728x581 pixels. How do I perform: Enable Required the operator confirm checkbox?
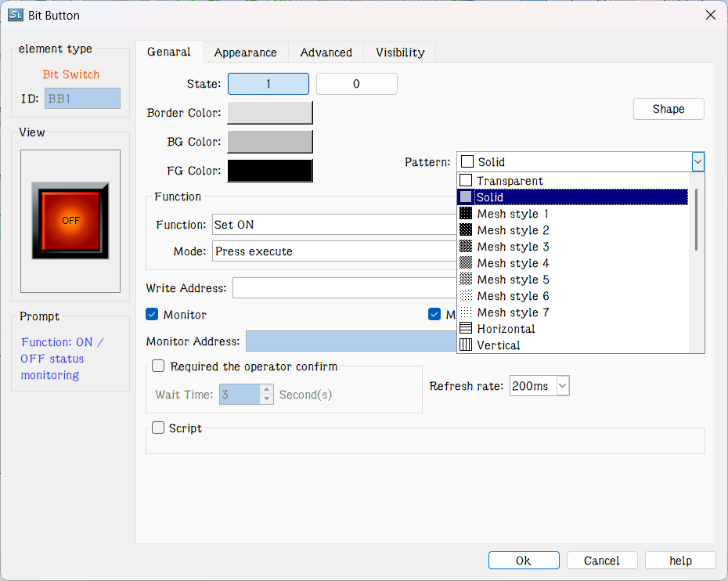[158, 366]
